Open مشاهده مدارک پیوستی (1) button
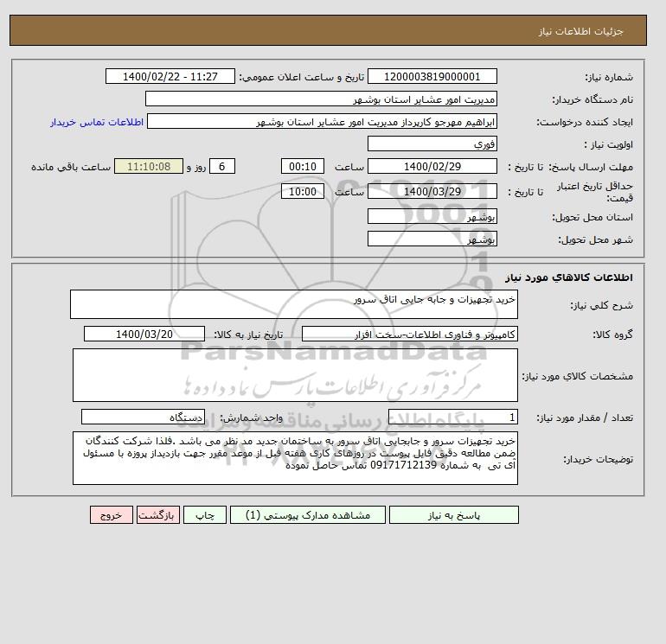Screen dimensions: 666x644 308,515
